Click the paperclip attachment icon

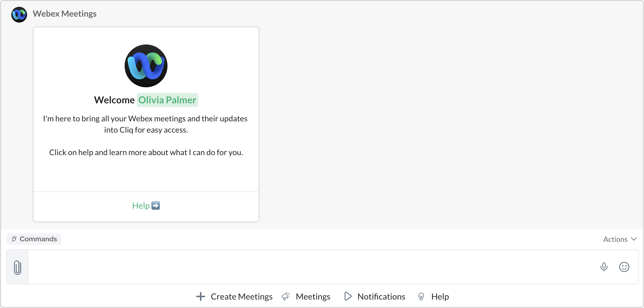coord(17,267)
